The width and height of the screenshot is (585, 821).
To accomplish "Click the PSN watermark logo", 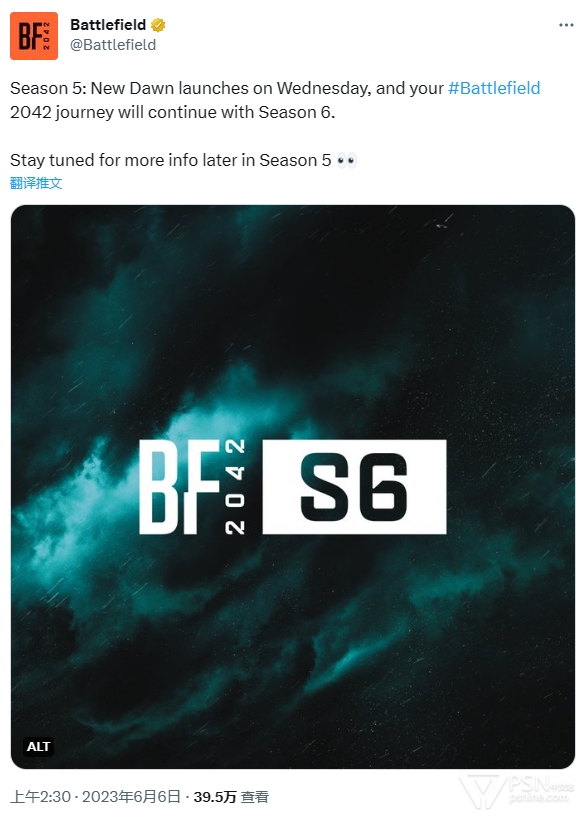I will [516, 791].
